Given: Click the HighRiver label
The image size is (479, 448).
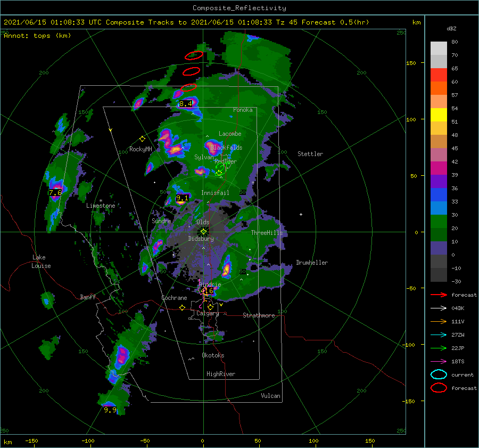Looking at the screenshot, I should pos(221,374).
